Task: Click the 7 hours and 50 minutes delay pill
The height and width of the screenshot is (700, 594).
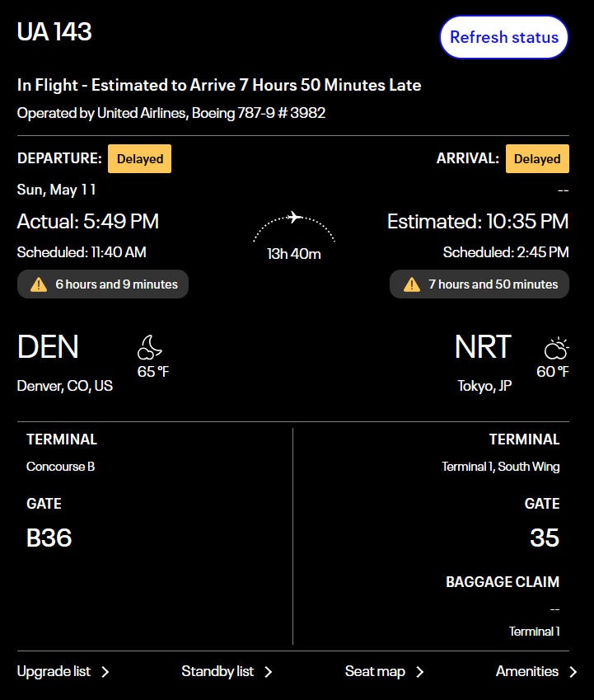Action: click(479, 284)
